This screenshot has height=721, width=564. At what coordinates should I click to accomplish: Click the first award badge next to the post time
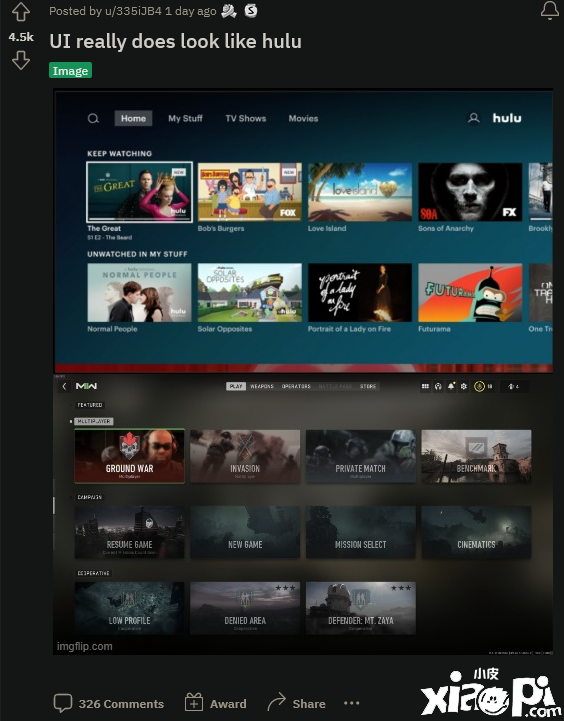pyautogui.click(x=228, y=11)
